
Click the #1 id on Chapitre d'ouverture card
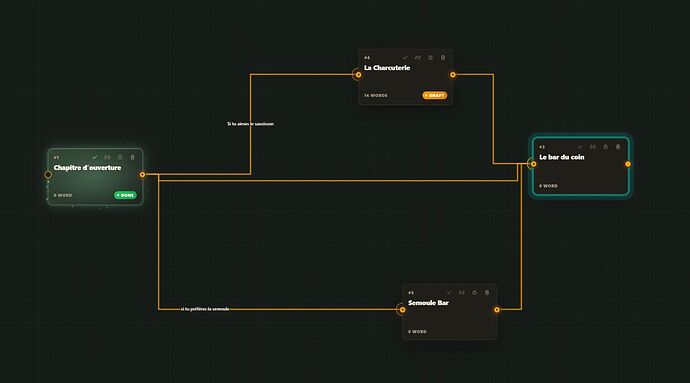[56, 158]
